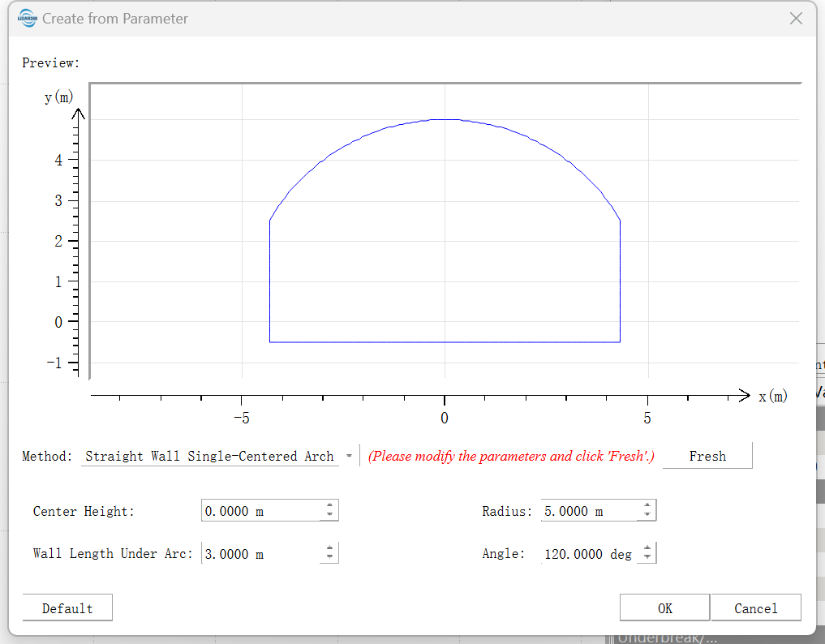The width and height of the screenshot is (825, 644).
Task: Click the Radius input field
Action: pos(589,511)
